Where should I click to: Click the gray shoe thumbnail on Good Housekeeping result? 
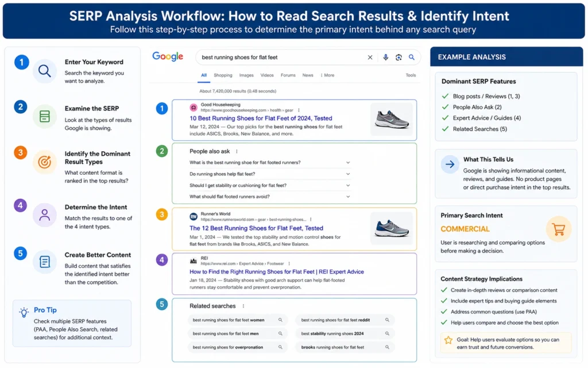(x=392, y=119)
